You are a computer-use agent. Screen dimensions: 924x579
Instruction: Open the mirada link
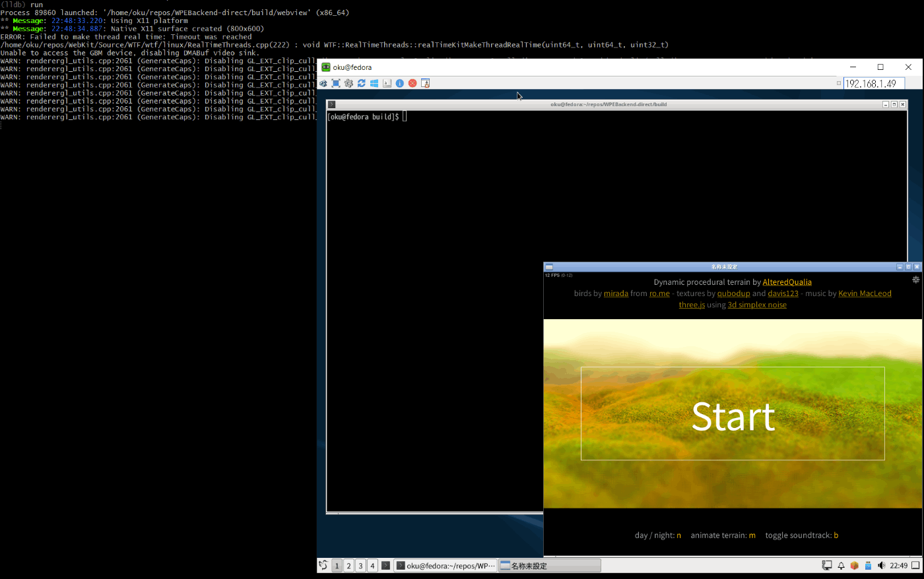(x=616, y=293)
